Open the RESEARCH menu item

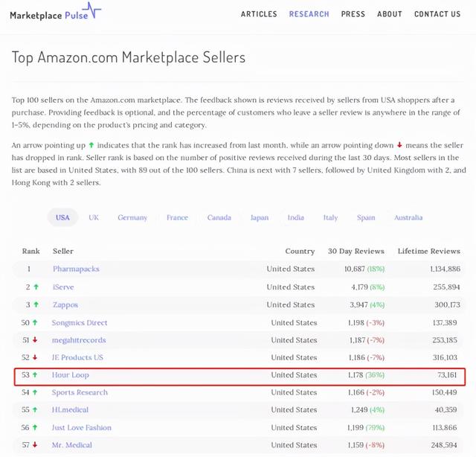click(309, 14)
